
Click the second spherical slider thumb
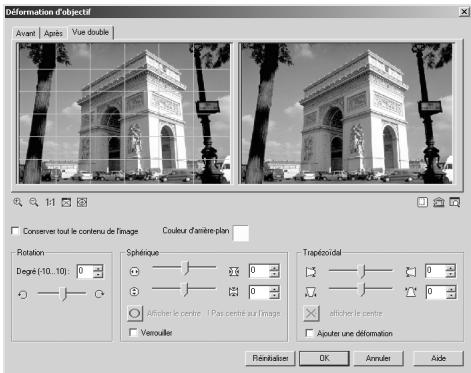point(186,289)
